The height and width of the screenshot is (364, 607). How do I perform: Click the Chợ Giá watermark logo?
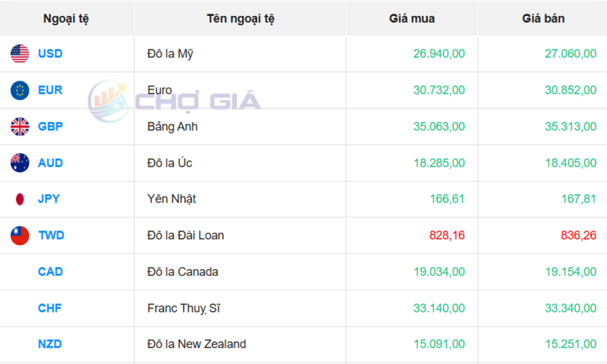point(175,99)
